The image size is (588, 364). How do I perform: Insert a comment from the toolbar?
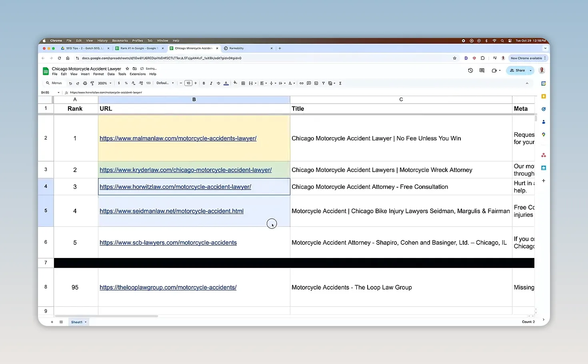(309, 83)
